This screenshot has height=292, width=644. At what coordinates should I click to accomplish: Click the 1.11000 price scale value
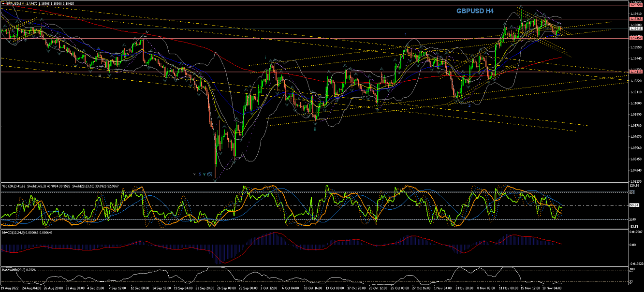(636, 103)
